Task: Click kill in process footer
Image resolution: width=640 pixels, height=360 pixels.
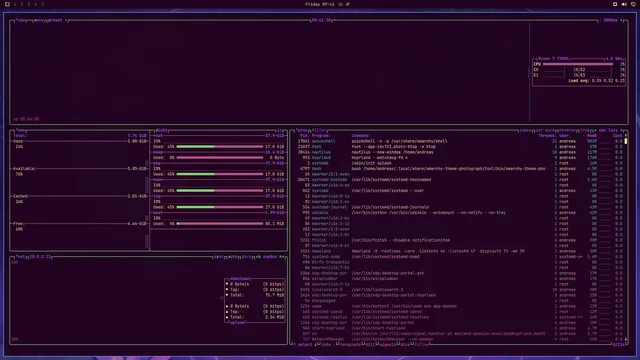Action: coord(370,345)
